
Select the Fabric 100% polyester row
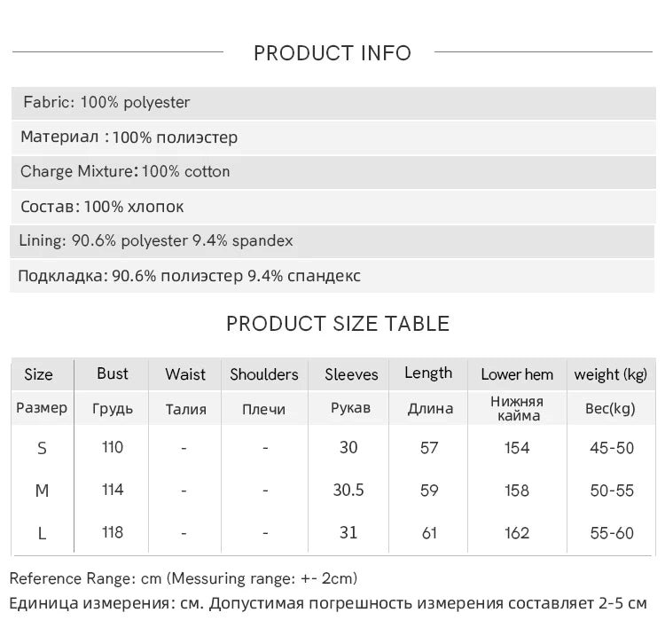333,103
